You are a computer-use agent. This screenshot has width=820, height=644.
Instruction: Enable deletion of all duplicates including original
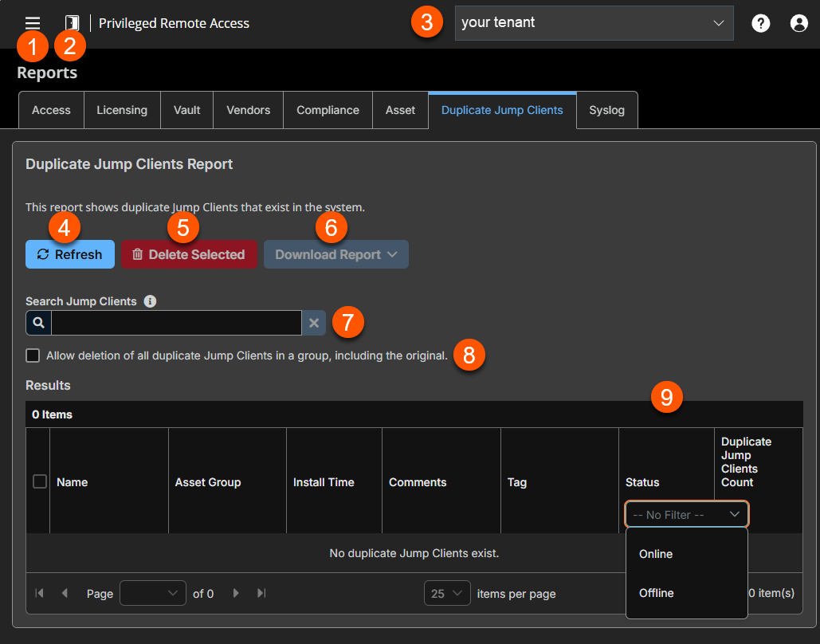[33, 355]
